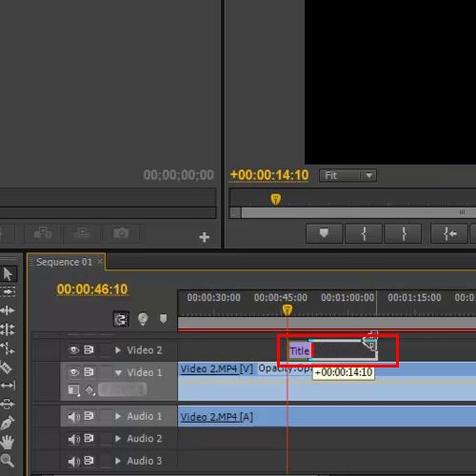This screenshot has height=476, width=476.
Task: Pick the Zoom magnifier tool
Action: tap(8, 460)
